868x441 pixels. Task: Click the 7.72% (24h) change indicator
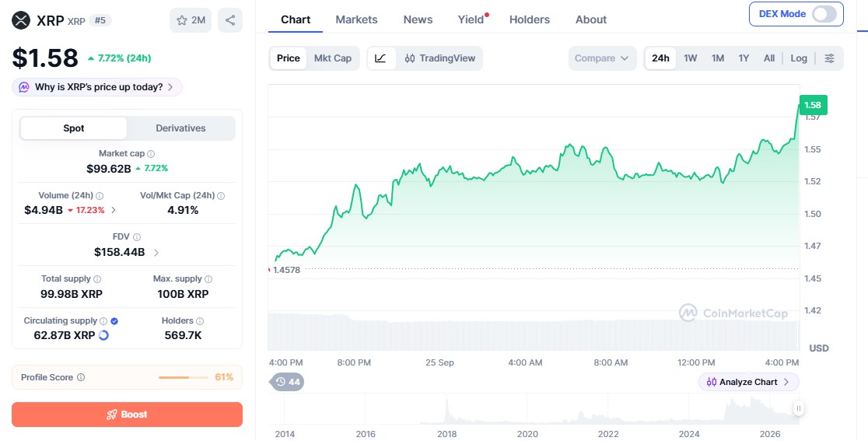click(x=119, y=58)
